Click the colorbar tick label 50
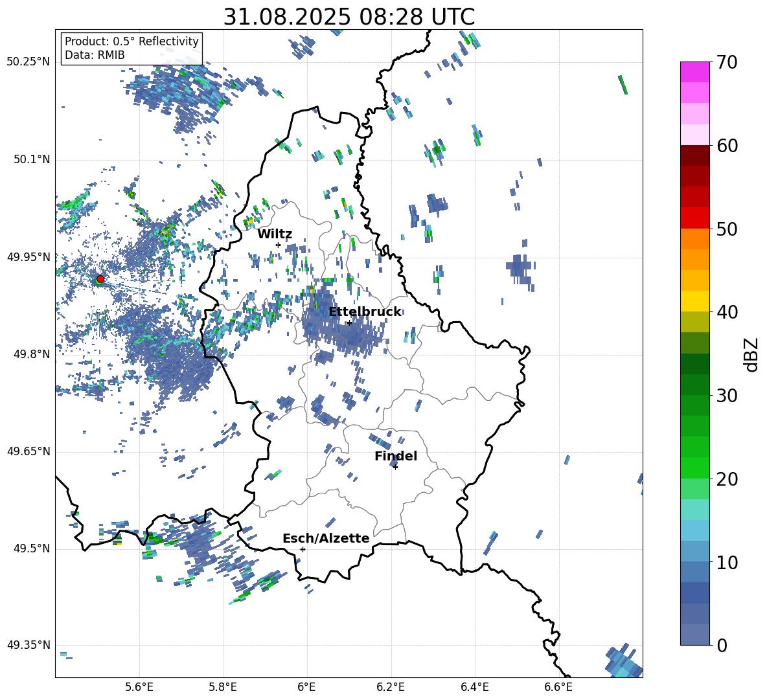This screenshot has width=767, height=700. pyautogui.click(x=727, y=229)
